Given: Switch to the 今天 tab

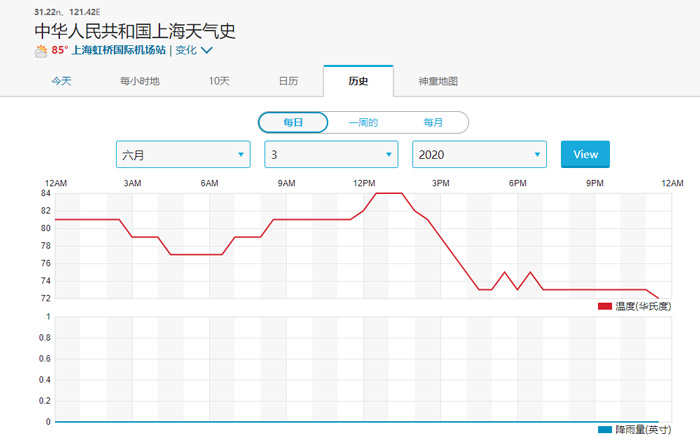Looking at the screenshot, I should [62, 81].
